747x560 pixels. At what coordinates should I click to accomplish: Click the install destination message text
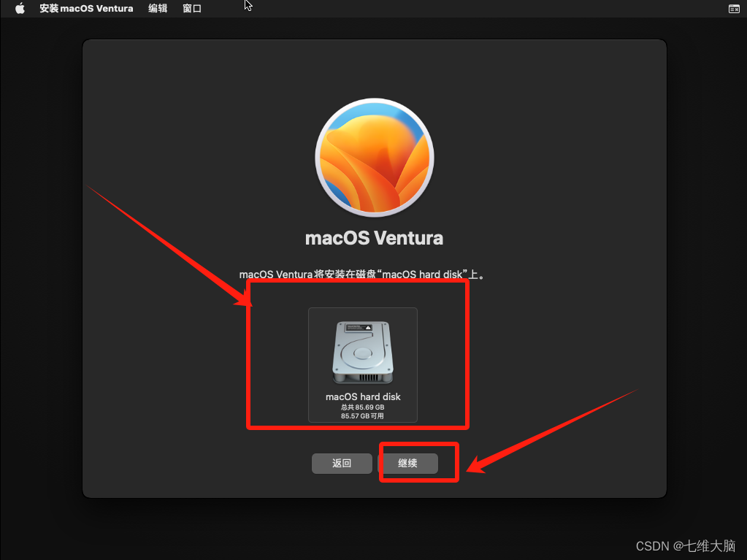362,275
